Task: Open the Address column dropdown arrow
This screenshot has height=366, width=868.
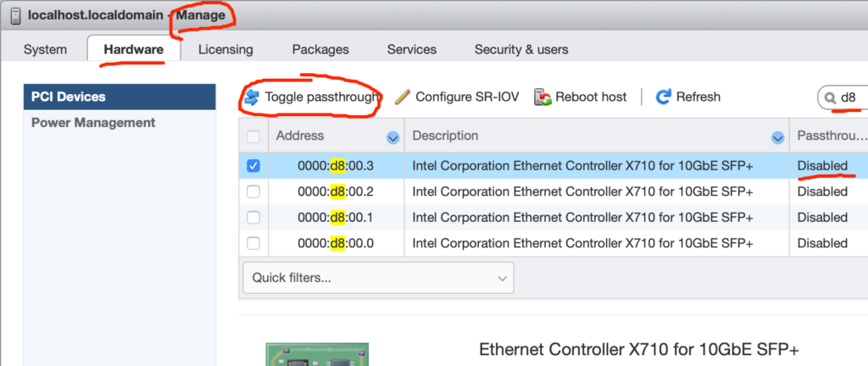Action: click(x=393, y=137)
